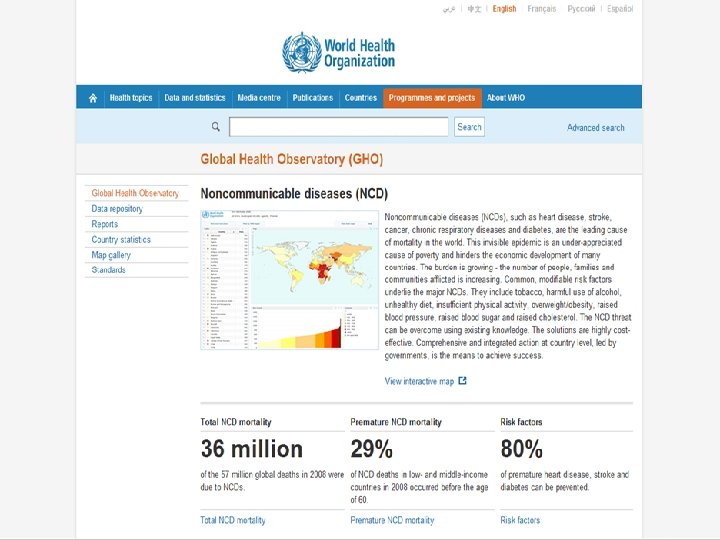
Task: Click the 36 million statistic
Action: pyautogui.click(x=252, y=449)
